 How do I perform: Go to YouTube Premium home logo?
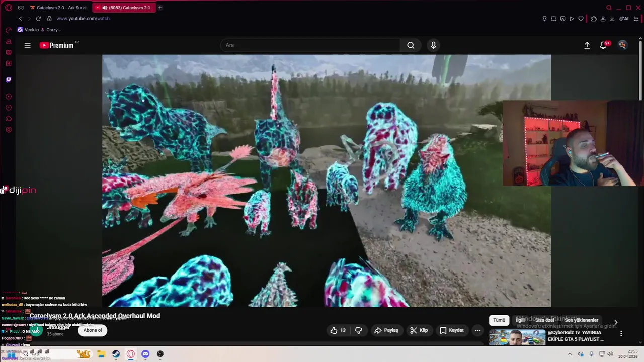[57, 45]
